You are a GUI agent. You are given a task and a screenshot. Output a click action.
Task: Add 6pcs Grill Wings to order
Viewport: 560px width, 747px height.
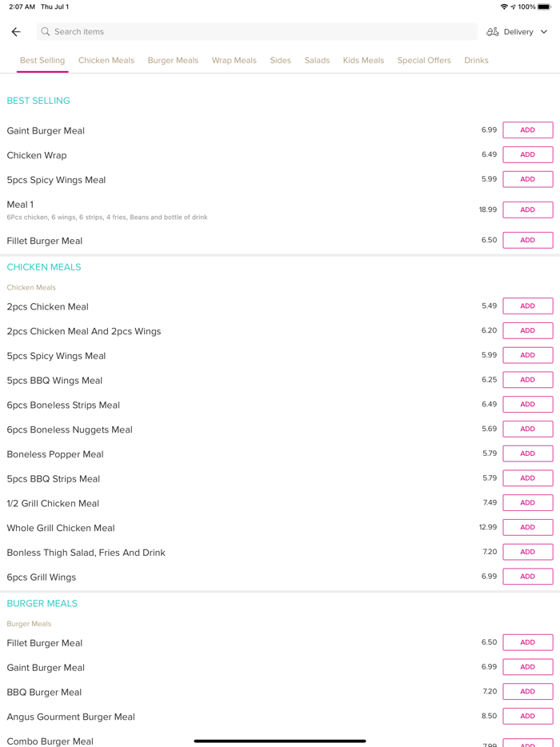coord(527,577)
